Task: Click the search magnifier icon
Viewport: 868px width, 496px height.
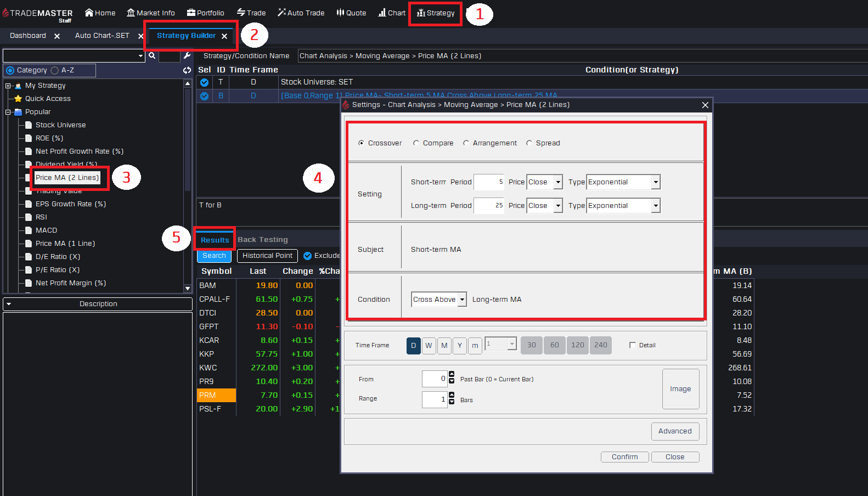Action: [152, 55]
